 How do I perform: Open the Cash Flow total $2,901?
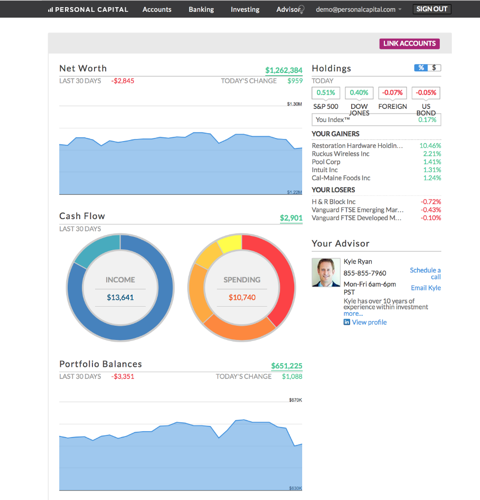pos(291,218)
